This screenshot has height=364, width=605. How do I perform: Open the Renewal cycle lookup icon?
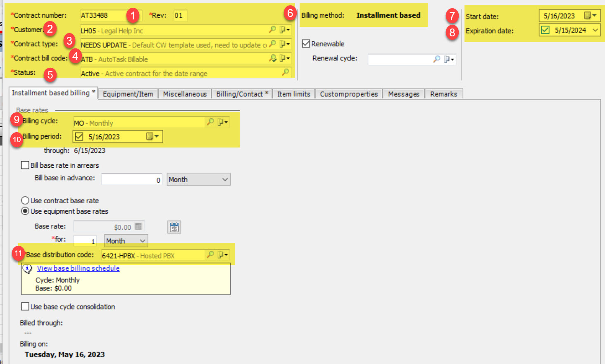click(436, 59)
